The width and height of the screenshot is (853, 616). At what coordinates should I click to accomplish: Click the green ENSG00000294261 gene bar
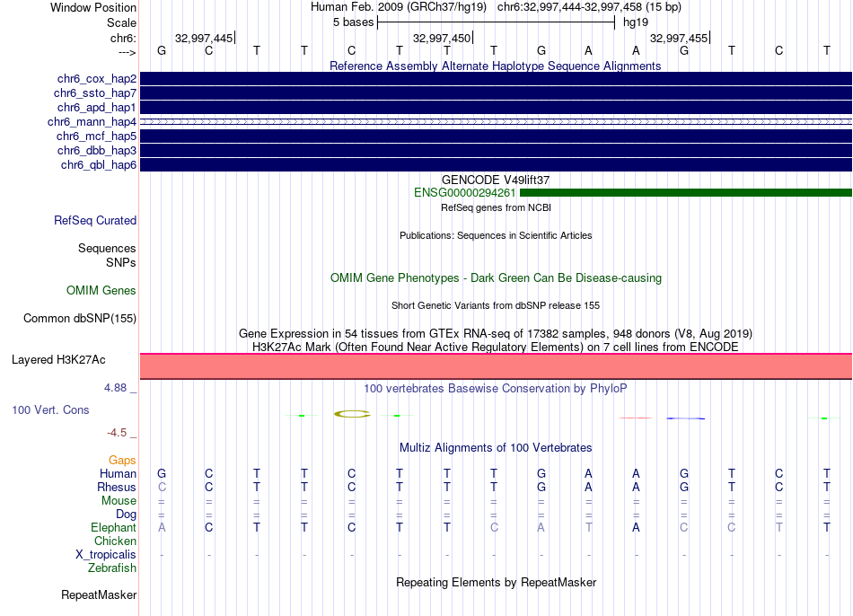(686, 193)
